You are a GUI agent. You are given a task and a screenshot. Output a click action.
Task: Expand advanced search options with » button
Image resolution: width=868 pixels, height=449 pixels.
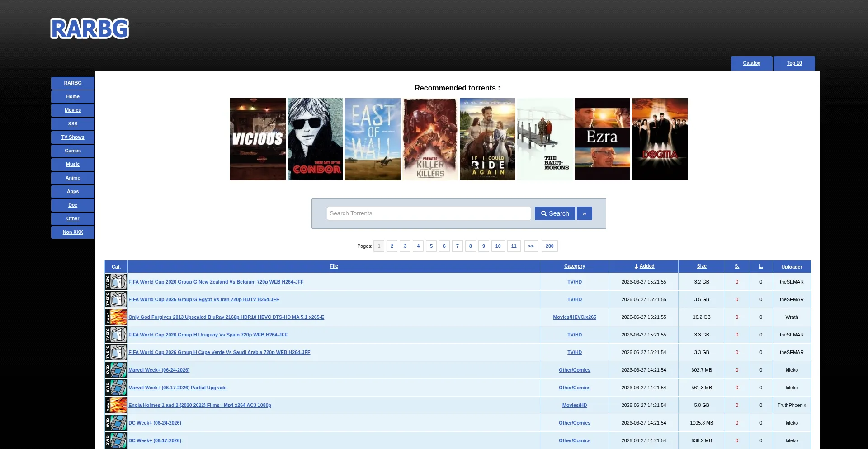(x=585, y=213)
